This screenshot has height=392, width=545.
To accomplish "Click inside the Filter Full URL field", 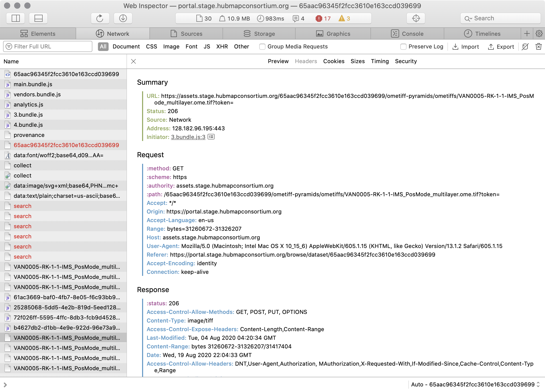I will click(x=47, y=46).
